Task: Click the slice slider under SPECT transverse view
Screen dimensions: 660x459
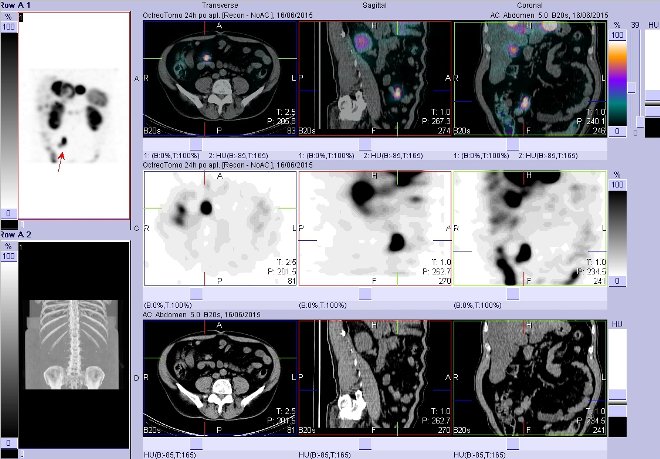Action: pyautogui.click(x=220, y=294)
